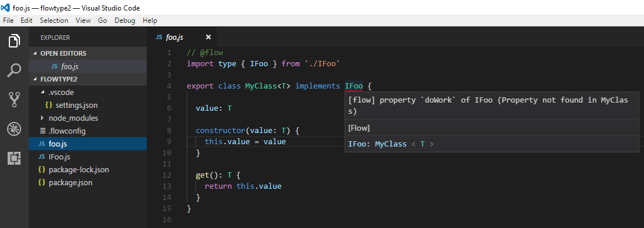Viewport: 644px width, 228px height.
Task: Click the JS icon beside IFoo.js
Action: coord(42,157)
